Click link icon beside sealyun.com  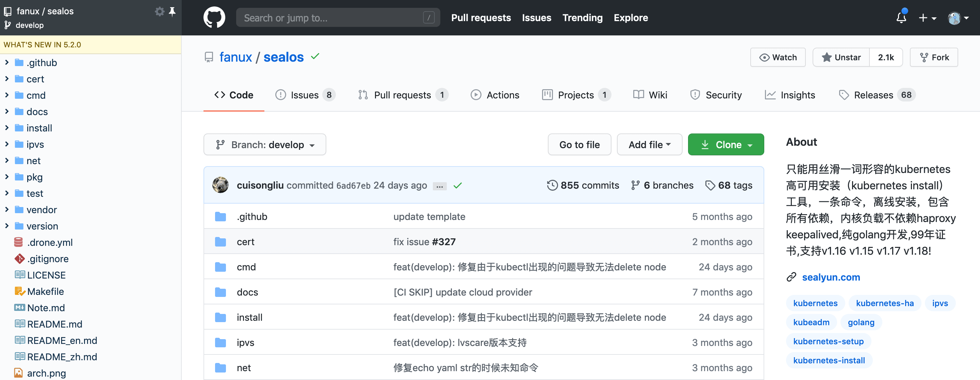click(791, 277)
